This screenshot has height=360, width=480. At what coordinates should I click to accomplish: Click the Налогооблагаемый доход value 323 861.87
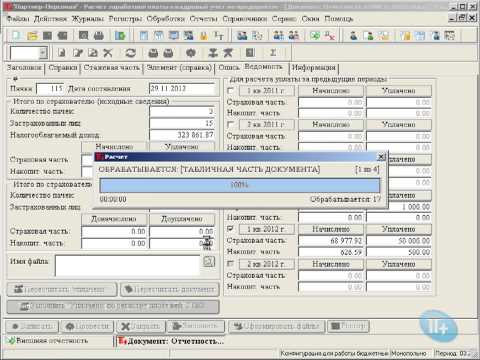point(182,135)
